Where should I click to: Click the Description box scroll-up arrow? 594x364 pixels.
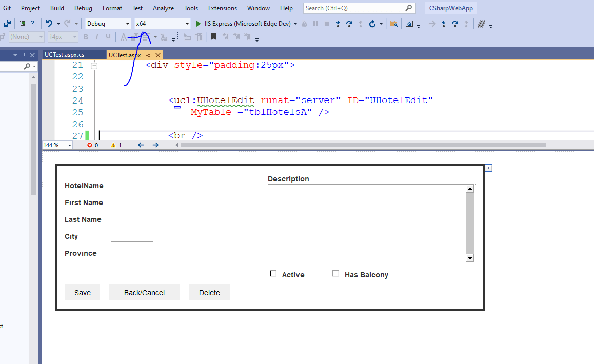coord(470,189)
